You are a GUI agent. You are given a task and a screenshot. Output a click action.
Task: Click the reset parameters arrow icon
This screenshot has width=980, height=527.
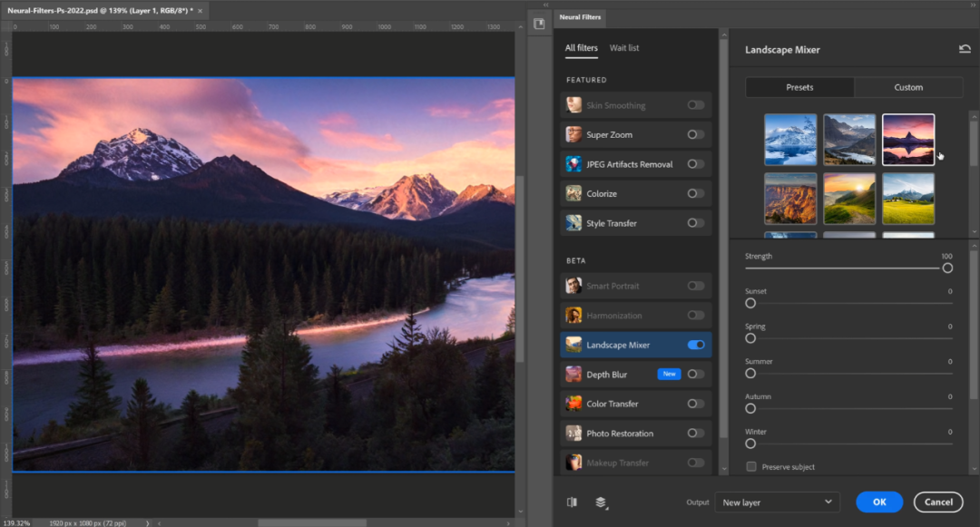tap(964, 49)
